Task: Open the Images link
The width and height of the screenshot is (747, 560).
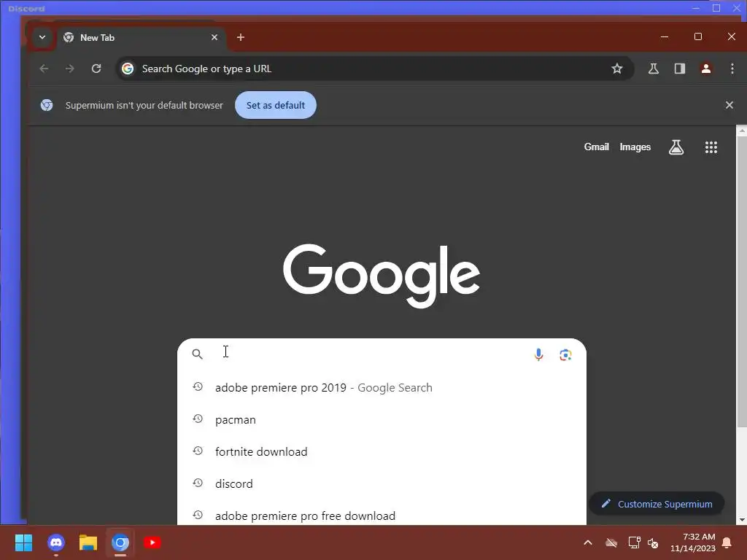Action: click(x=635, y=147)
